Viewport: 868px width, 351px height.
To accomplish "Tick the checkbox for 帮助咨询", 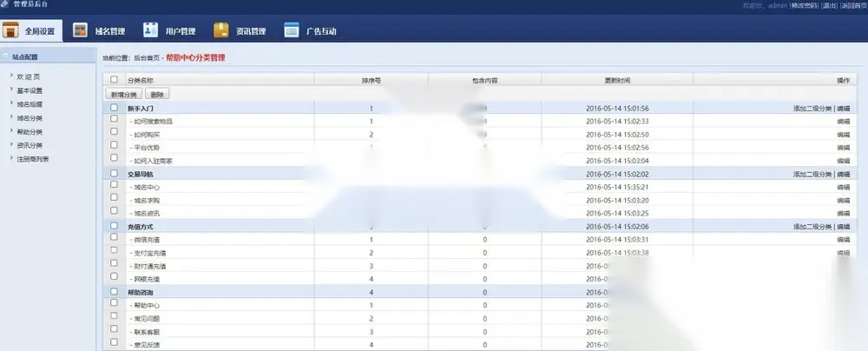I will [x=114, y=291].
